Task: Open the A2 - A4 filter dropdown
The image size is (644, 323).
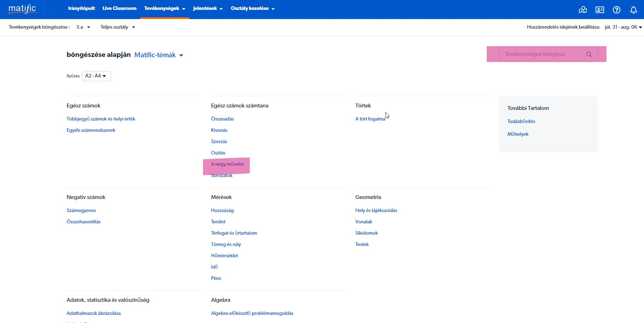Action: 96,76
